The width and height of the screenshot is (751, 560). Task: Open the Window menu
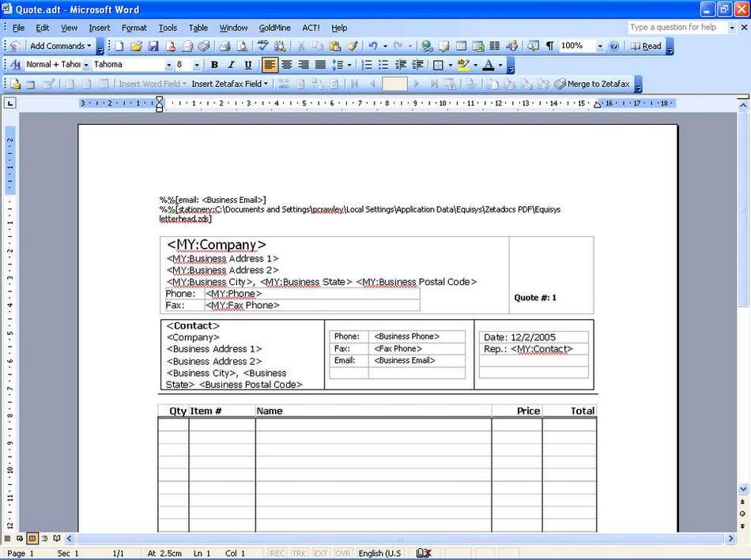click(x=233, y=28)
